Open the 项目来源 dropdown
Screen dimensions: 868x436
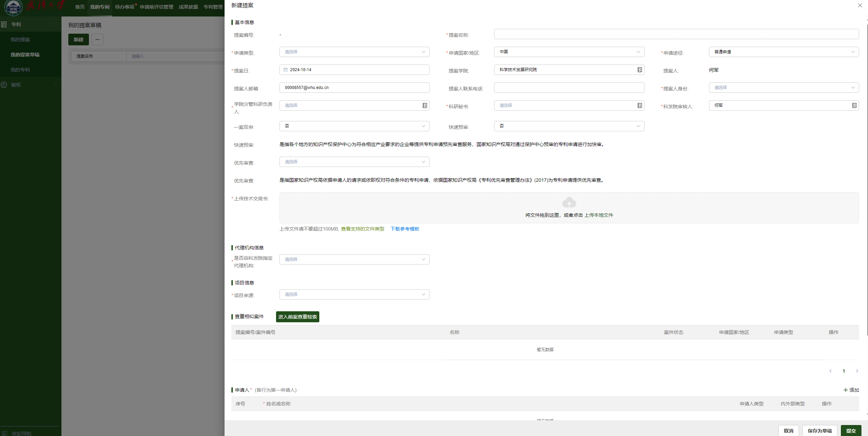click(354, 294)
